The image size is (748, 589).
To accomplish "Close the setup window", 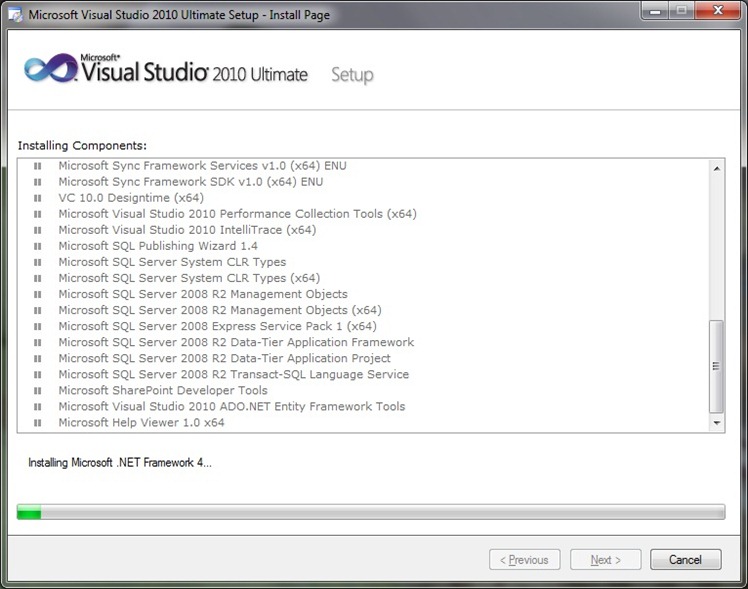I will coord(718,10).
